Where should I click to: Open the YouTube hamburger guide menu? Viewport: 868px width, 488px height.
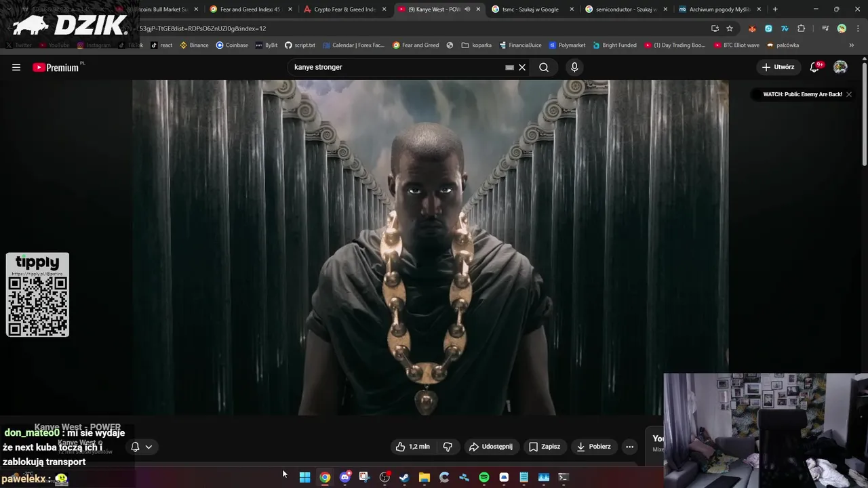[16, 67]
